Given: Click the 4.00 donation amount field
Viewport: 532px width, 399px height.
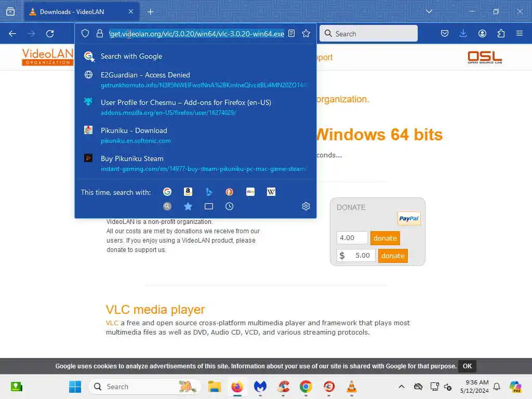Looking at the screenshot, I should [352, 237].
